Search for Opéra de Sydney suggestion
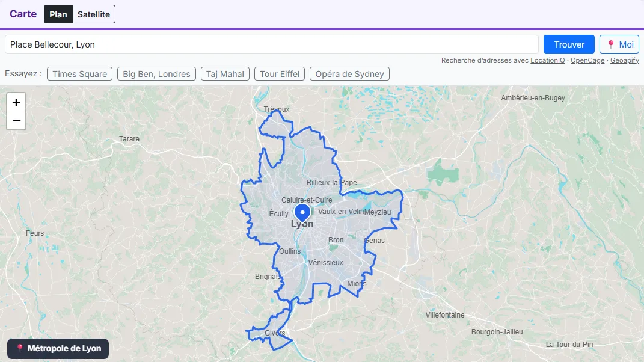This screenshot has width=644, height=362. click(x=349, y=74)
